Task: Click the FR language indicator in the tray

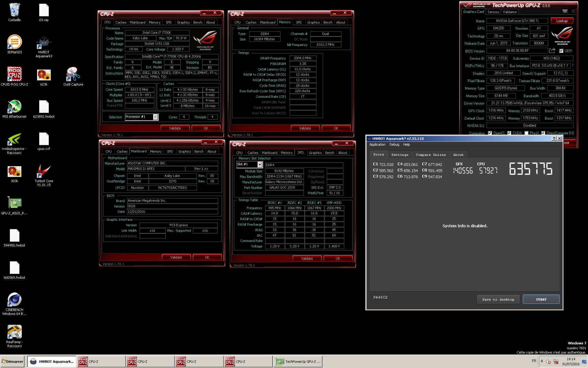Action: click(534, 361)
